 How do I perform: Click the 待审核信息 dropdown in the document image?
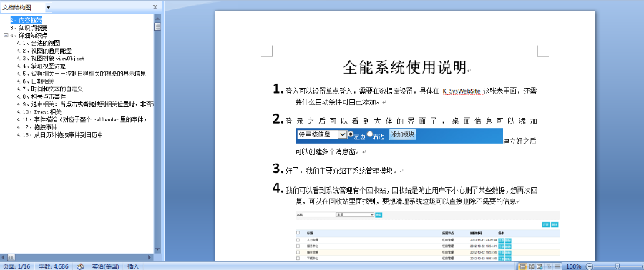(322, 134)
